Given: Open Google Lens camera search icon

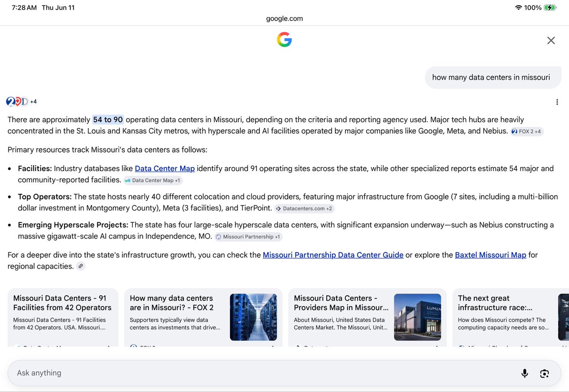Looking at the screenshot, I should point(544,374).
